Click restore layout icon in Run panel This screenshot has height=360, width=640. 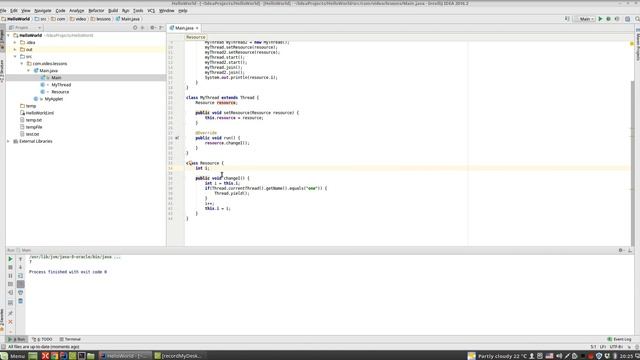10,302
